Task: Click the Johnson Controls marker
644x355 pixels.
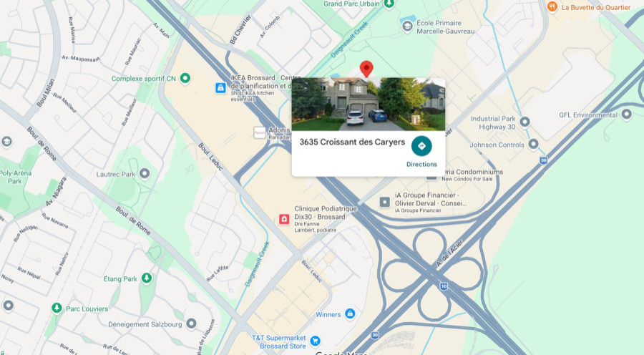Action: coord(533,144)
